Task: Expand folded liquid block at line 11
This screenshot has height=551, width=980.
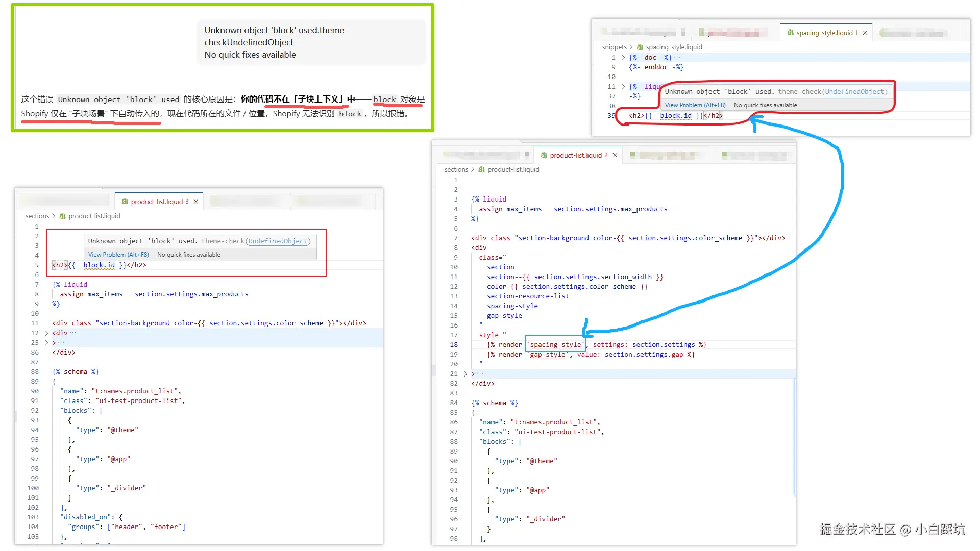Action: pyautogui.click(x=623, y=87)
